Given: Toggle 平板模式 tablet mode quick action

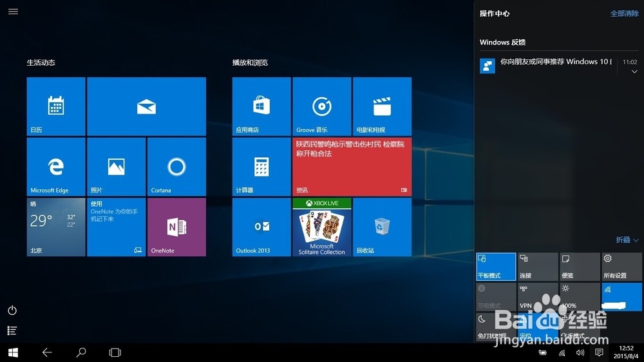Looking at the screenshot, I should click(x=496, y=267).
